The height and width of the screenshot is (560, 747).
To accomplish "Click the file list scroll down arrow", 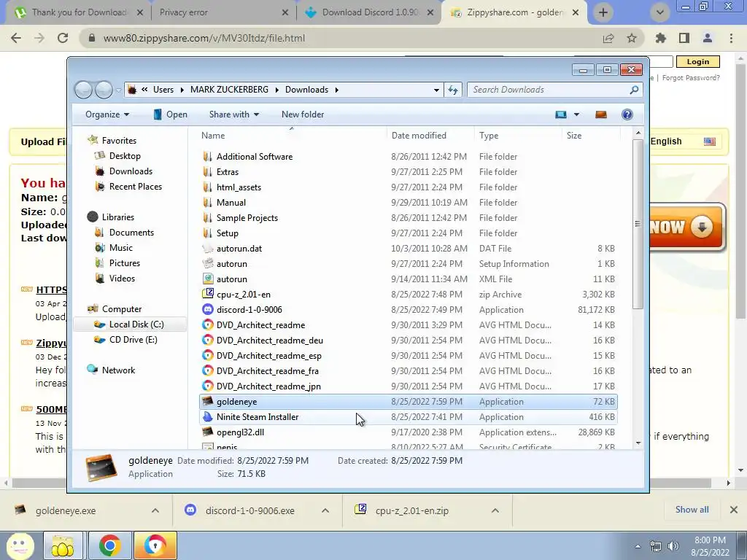I will click(x=638, y=443).
